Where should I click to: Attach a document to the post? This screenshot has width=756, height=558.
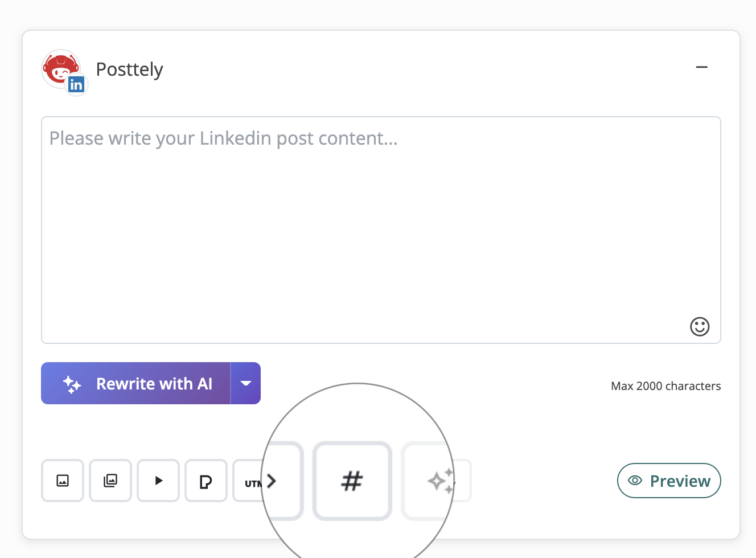(206, 481)
